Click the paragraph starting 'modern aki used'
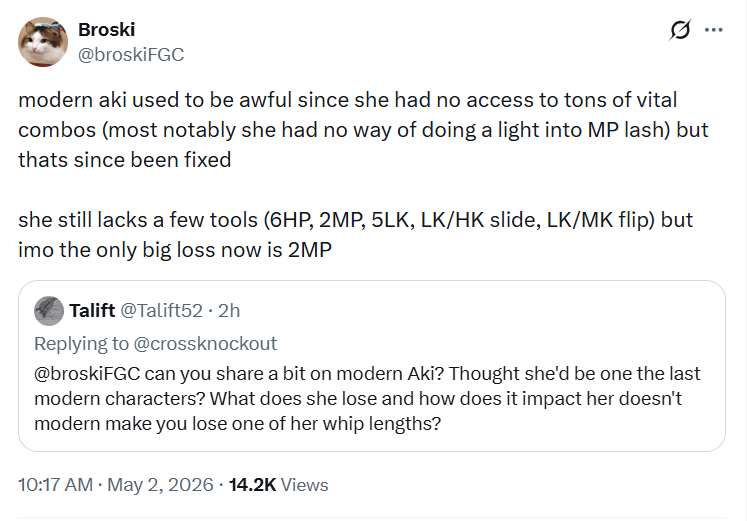This screenshot has width=747, height=521. pos(363,130)
